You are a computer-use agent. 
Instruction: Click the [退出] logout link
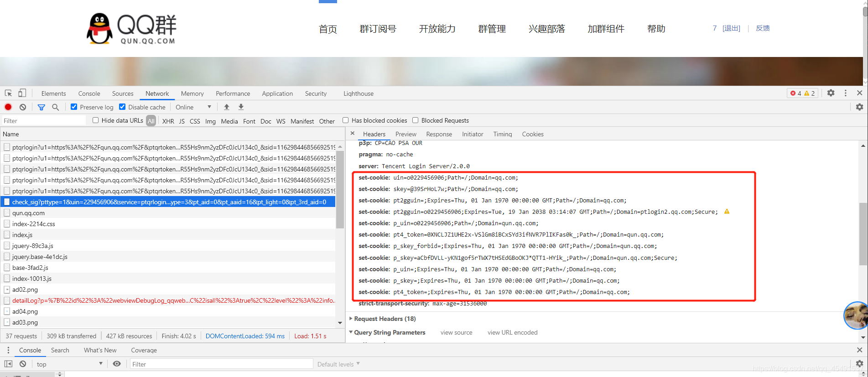click(731, 28)
